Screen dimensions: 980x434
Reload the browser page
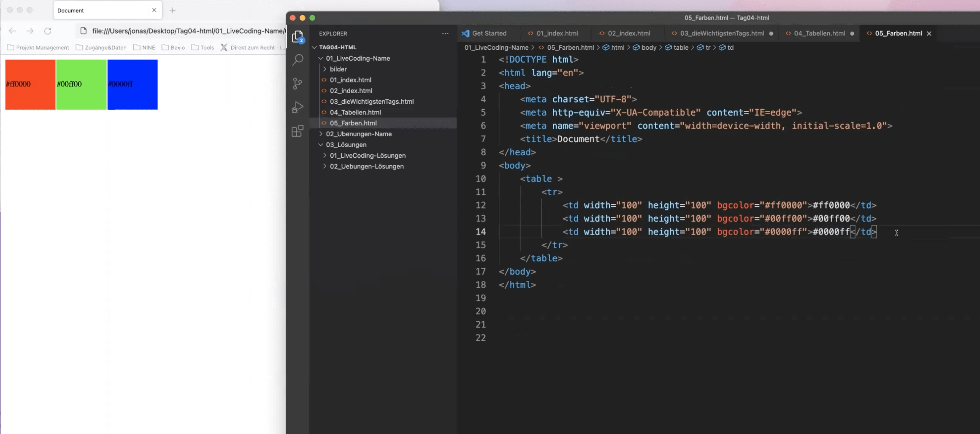(x=47, y=31)
